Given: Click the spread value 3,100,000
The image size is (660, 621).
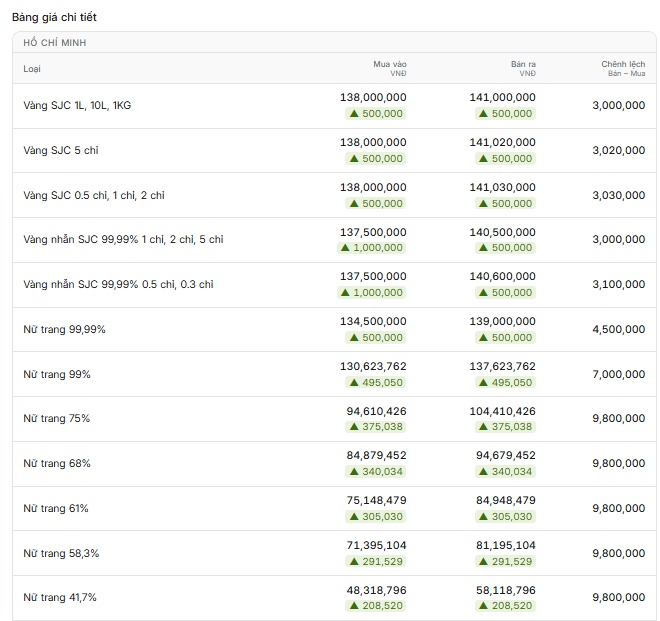Looking at the screenshot, I should [x=619, y=285].
